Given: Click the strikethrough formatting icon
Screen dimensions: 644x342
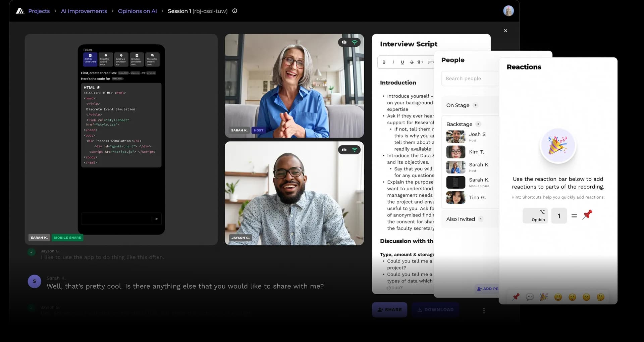Looking at the screenshot, I should 412,62.
